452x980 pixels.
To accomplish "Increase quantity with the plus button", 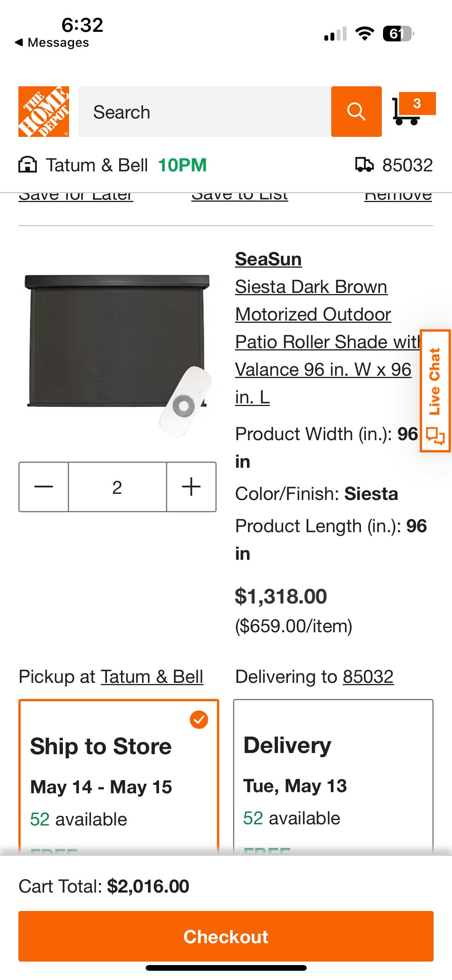I will tap(191, 487).
